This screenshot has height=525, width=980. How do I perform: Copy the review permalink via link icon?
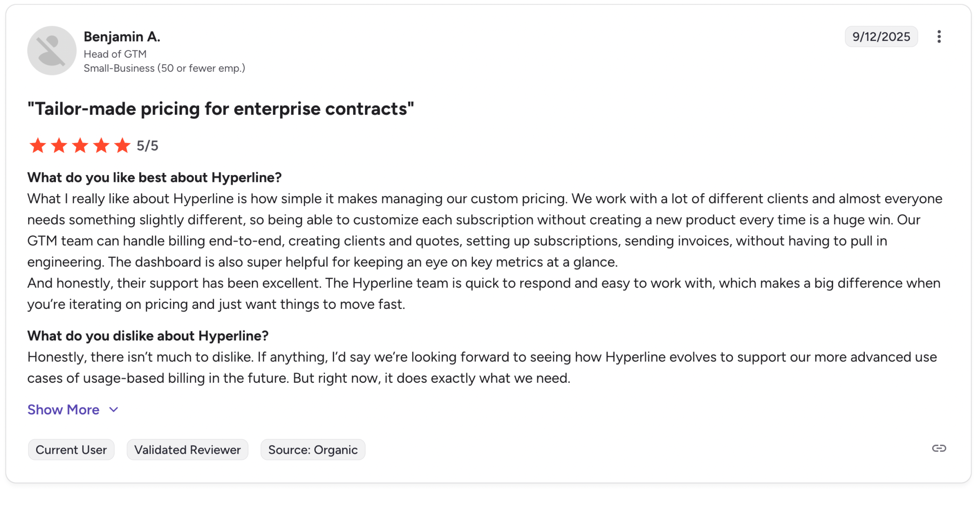[x=938, y=448]
